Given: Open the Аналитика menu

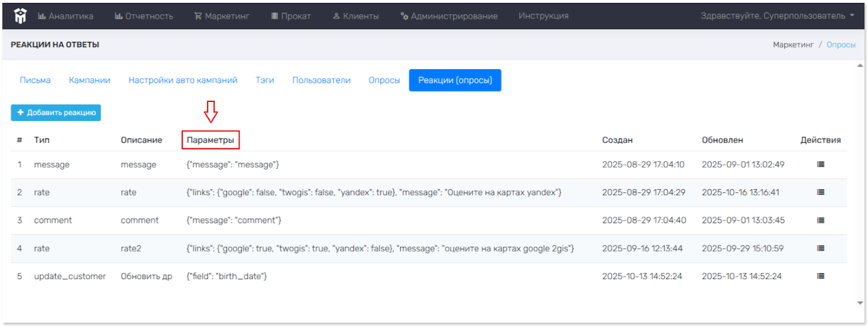Looking at the screenshot, I should [x=66, y=16].
